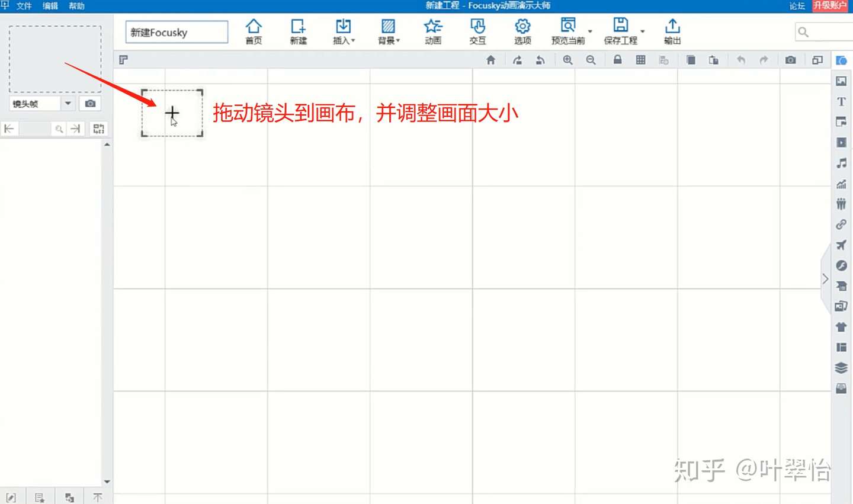Select the video tool icon

[x=841, y=143]
